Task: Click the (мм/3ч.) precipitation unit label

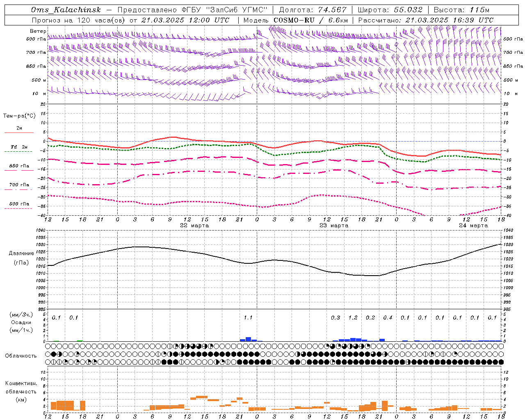Action: 21,315
